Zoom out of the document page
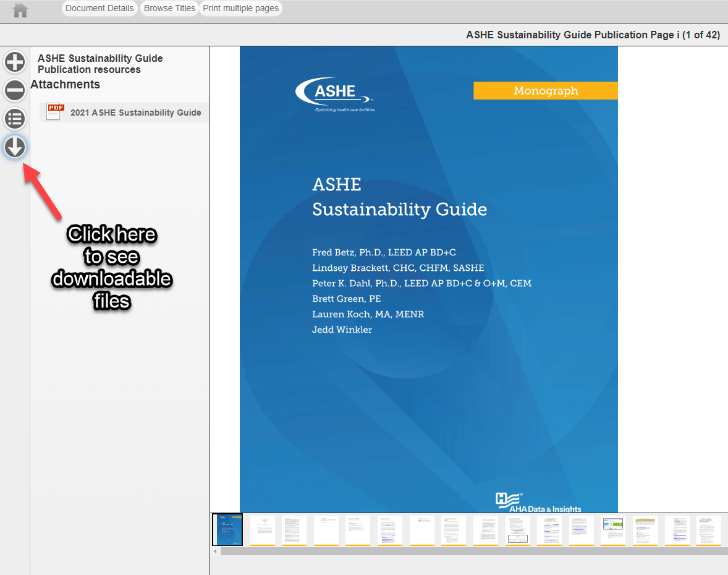 (15, 90)
